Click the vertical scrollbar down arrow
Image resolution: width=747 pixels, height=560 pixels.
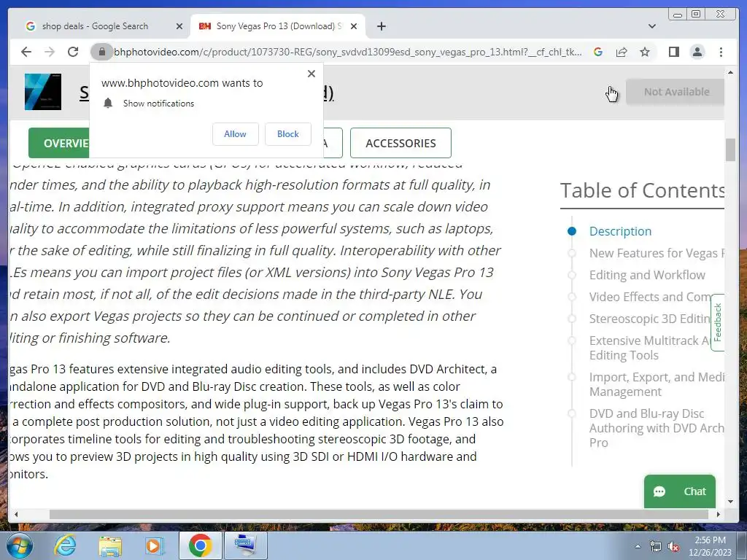click(x=731, y=501)
